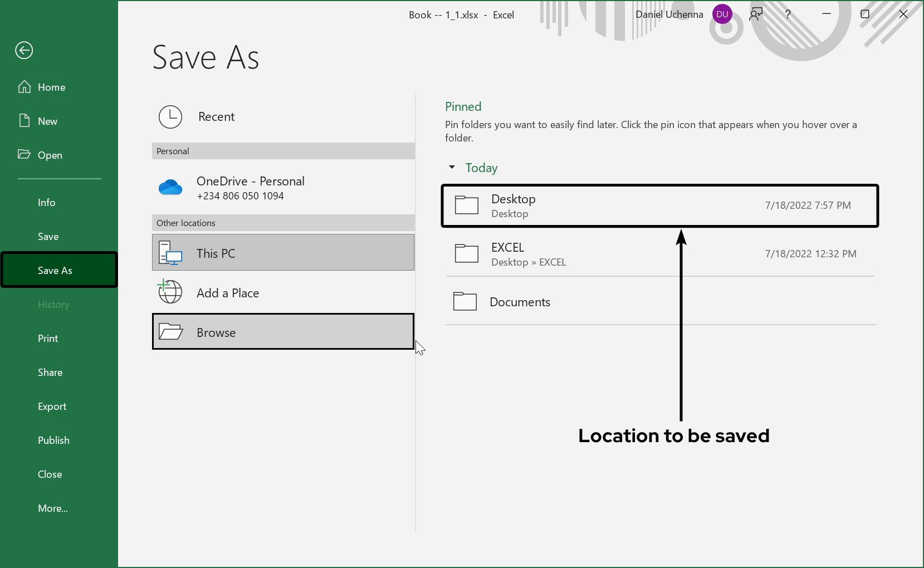The height and width of the screenshot is (568, 924).
Task: Go to the Print page
Action: point(48,339)
